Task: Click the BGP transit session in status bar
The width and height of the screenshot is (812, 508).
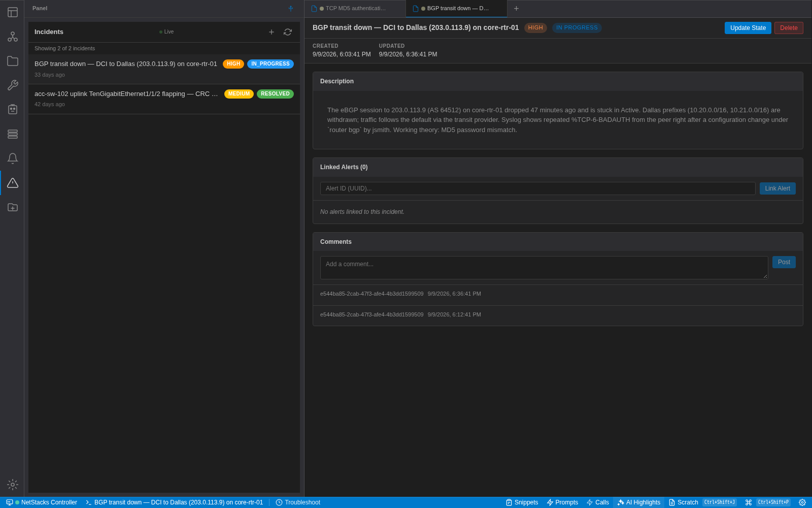Action: 174,502
